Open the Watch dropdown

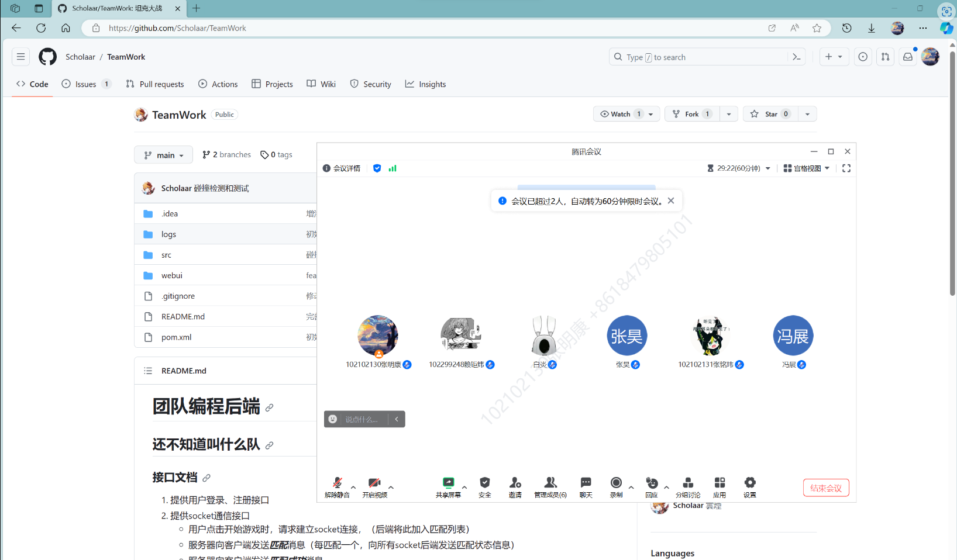(x=626, y=114)
